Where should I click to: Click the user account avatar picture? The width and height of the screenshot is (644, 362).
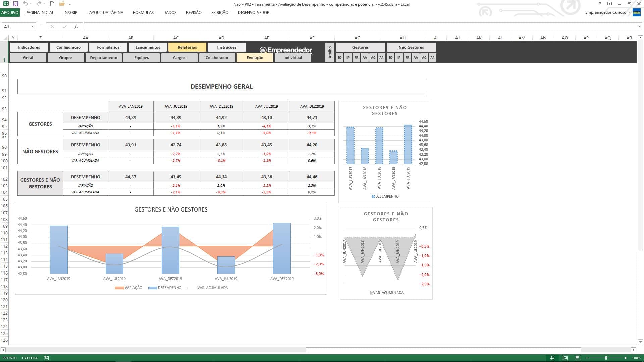click(636, 12)
